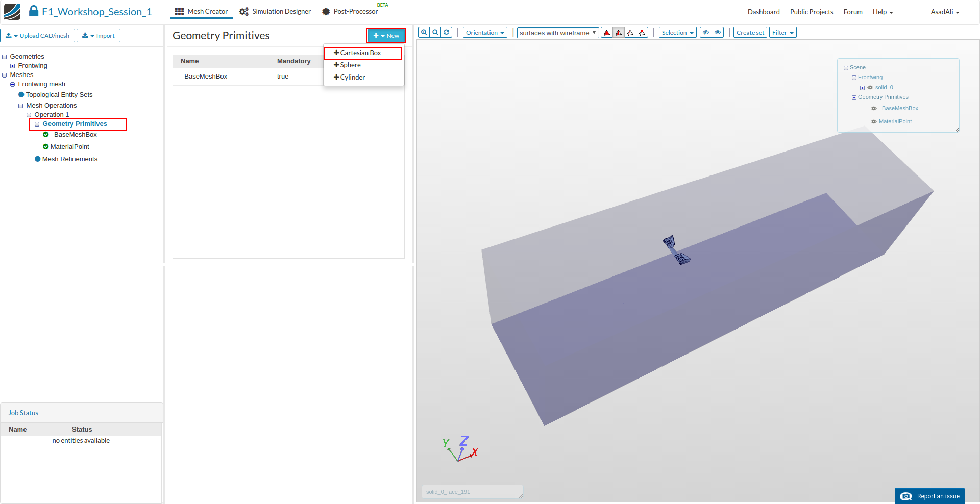Hide selected entities with crossed-eye icon
Viewport: 980px width, 504px height.
click(706, 33)
